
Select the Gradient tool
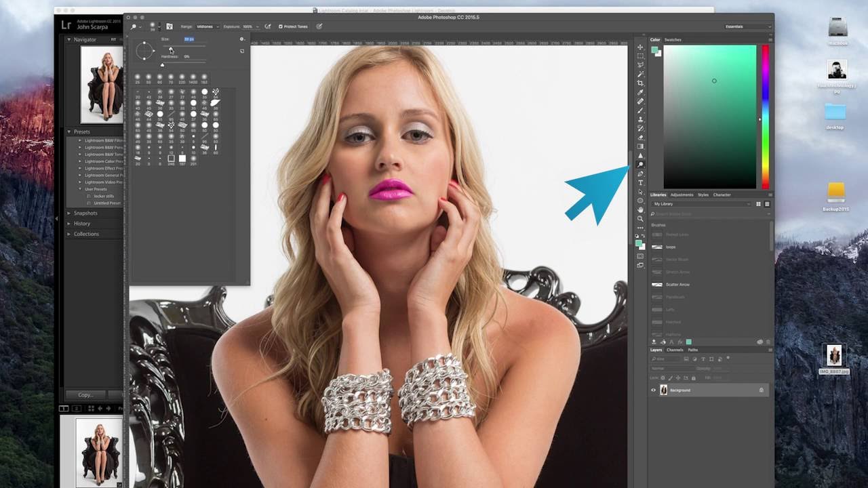(640, 146)
